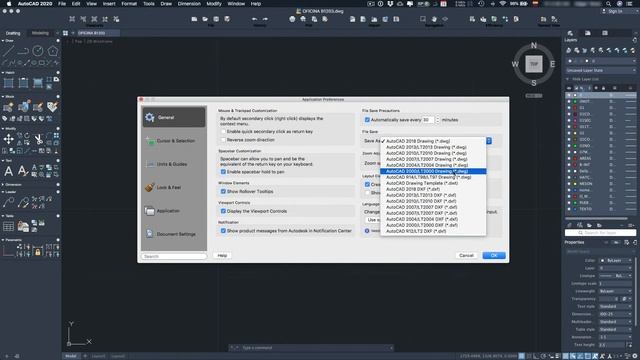Screen dimensions: 640x360
Task: Click the N direction on the compass
Action: pos(533,46)
